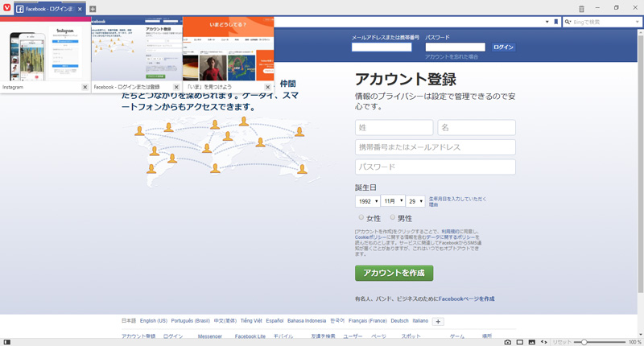Open the Messenger footer link
This screenshot has height=346, width=644.
pyautogui.click(x=209, y=336)
